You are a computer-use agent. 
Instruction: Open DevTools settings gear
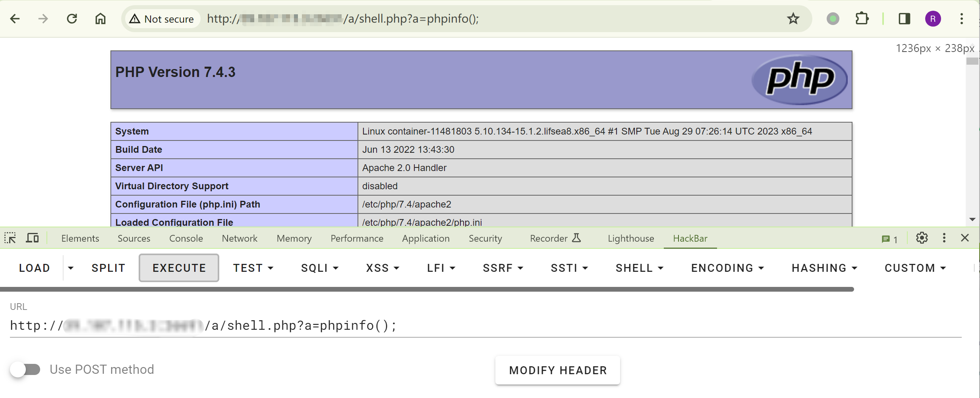922,238
